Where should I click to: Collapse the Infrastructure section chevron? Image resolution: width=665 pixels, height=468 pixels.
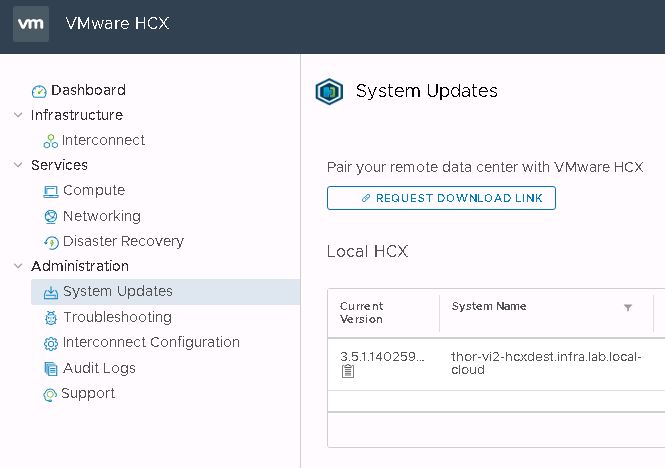pyautogui.click(x=18, y=115)
